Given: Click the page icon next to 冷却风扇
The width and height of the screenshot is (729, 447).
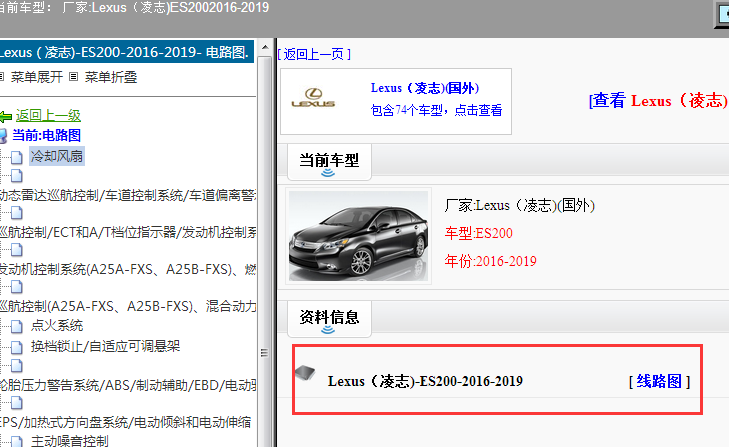Looking at the screenshot, I should (x=17, y=158).
